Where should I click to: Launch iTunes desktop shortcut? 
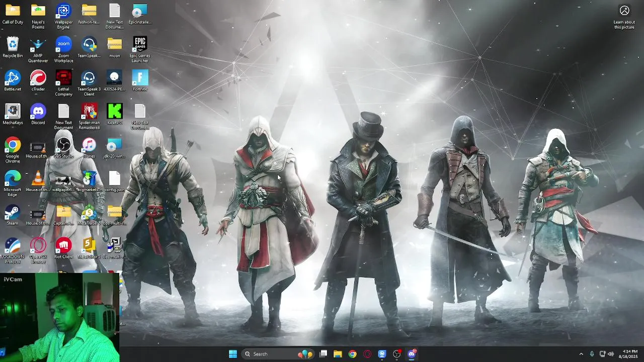point(89,148)
